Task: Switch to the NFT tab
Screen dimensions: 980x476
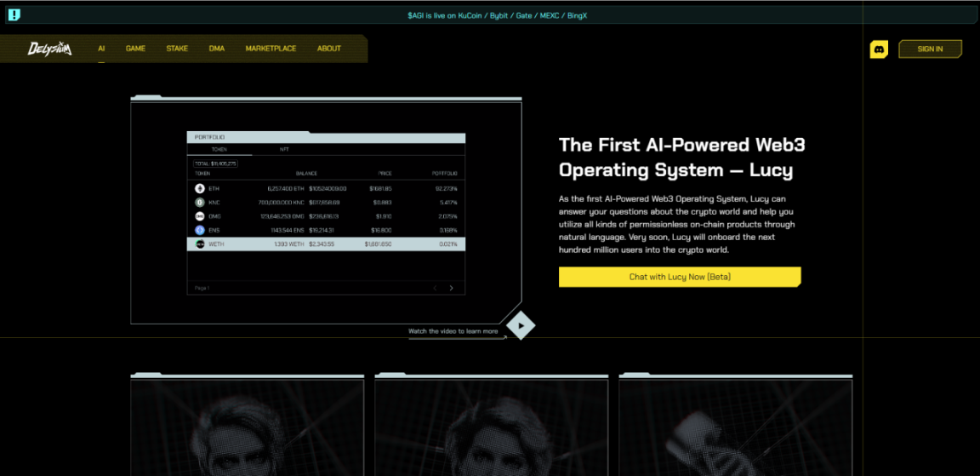Action: click(x=284, y=150)
